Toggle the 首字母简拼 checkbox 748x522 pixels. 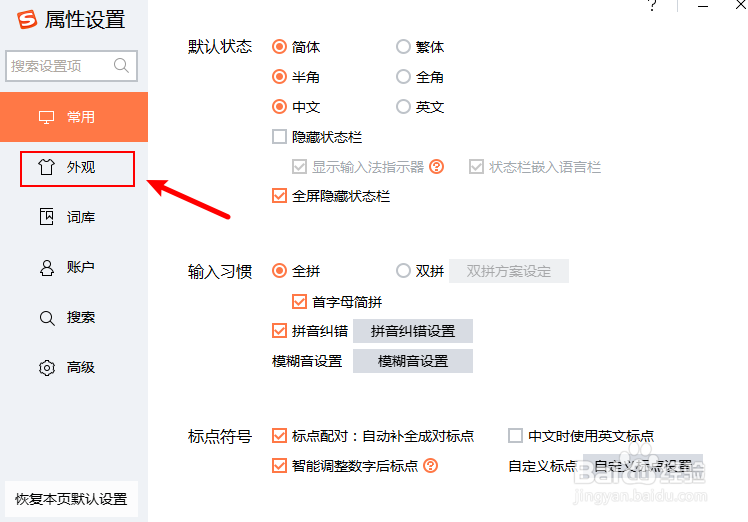(299, 302)
